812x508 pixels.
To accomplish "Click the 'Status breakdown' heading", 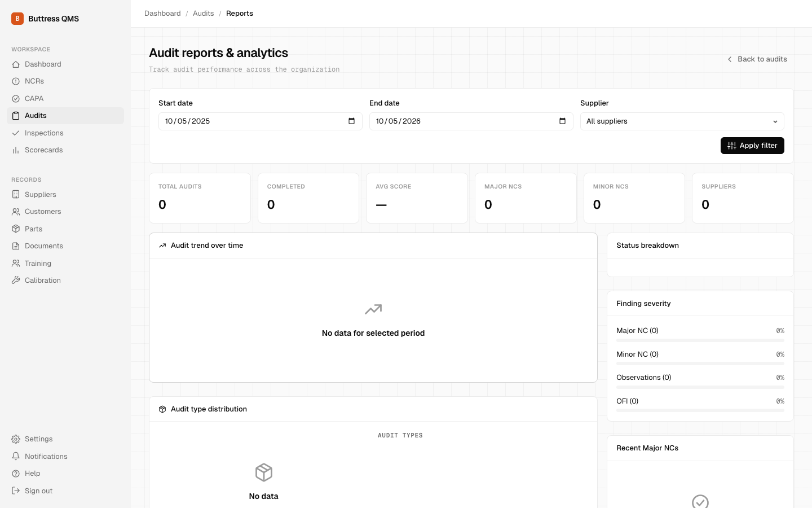I will click(647, 246).
